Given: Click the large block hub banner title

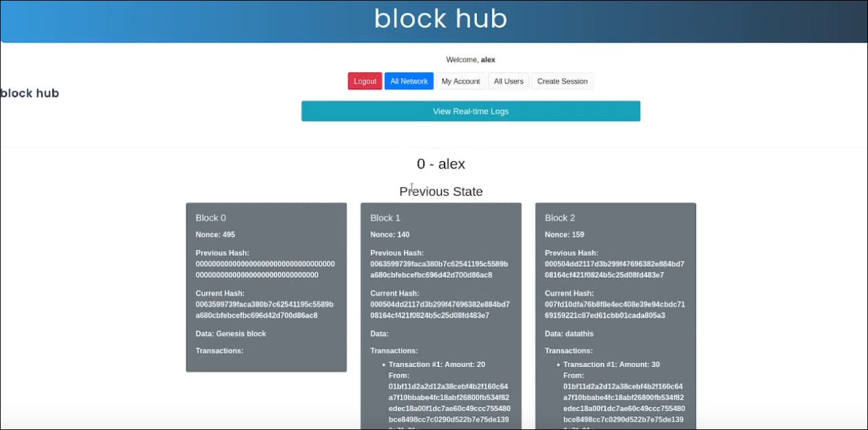Looking at the screenshot, I should 440,18.
